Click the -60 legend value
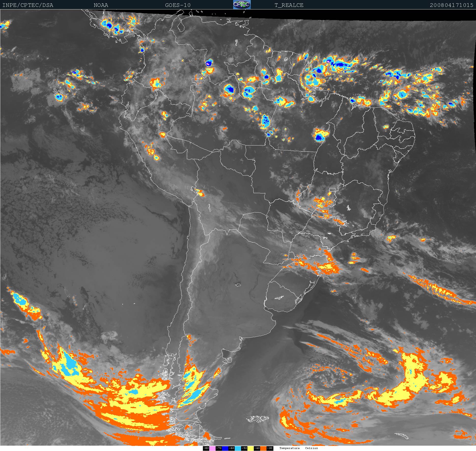476x451 pixels. pos(231,448)
